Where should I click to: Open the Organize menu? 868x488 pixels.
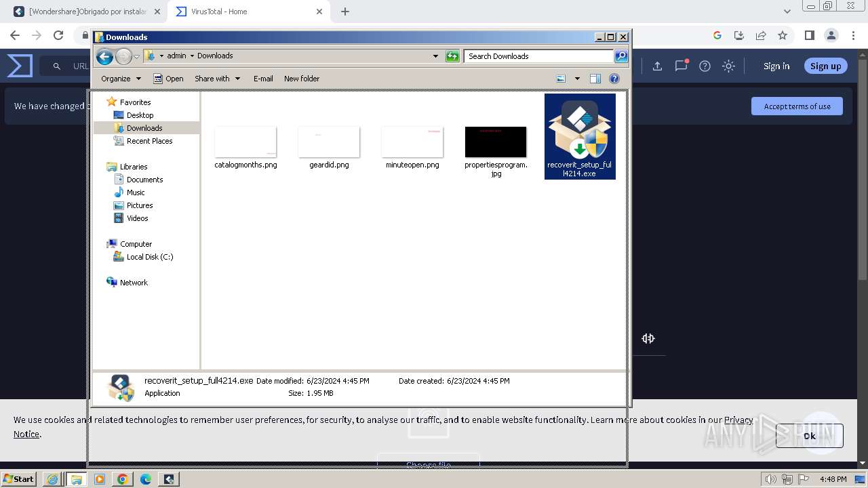[121, 79]
